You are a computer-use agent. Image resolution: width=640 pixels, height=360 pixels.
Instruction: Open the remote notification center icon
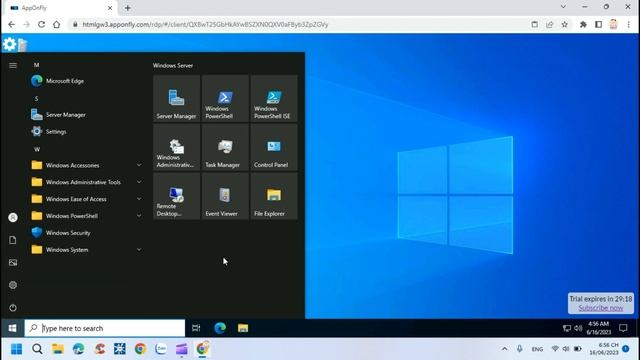tap(623, 328)
